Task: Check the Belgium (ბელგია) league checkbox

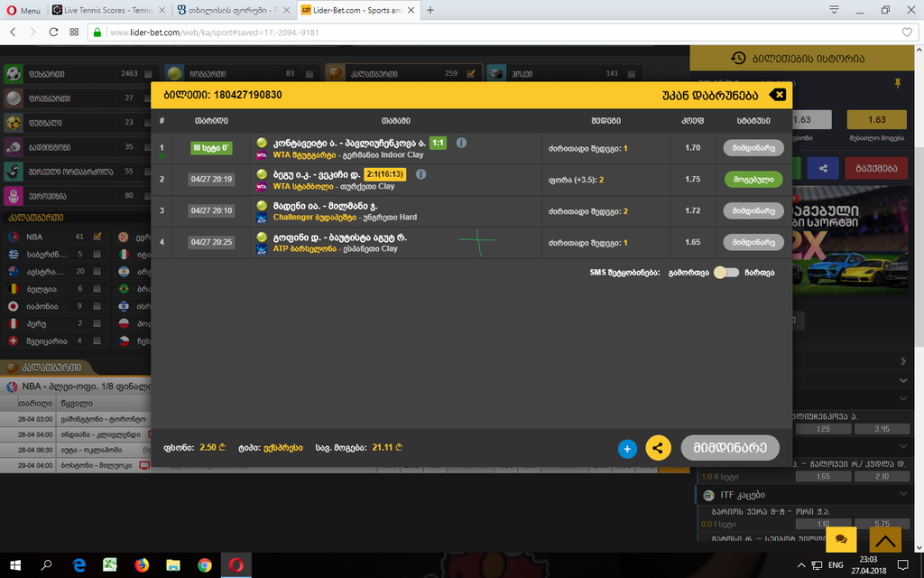Action: pos(97,289)
